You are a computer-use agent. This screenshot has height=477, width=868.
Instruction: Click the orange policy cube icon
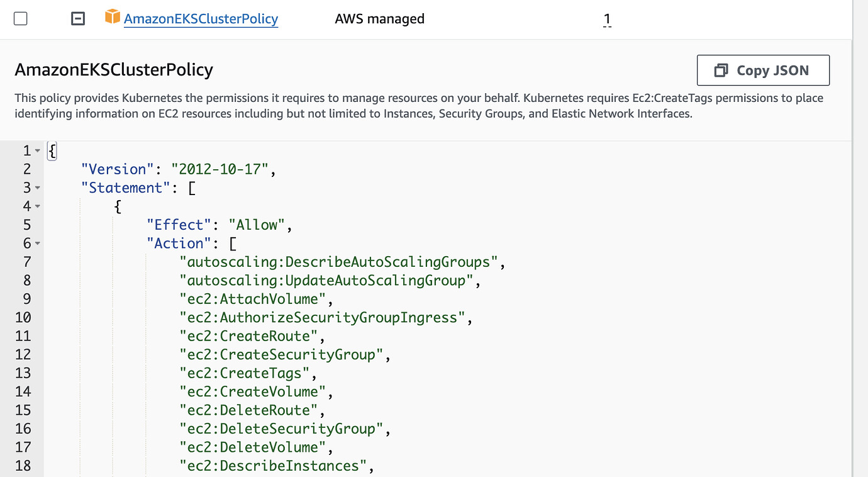pyautogui.click(x=112, y=17)
